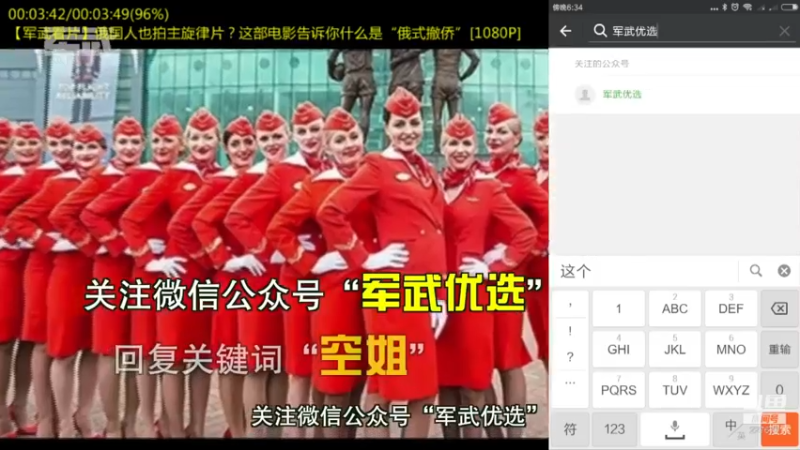Click the 空姐 keyword caption in video
The image size is (800, 450).
(364, 355)
